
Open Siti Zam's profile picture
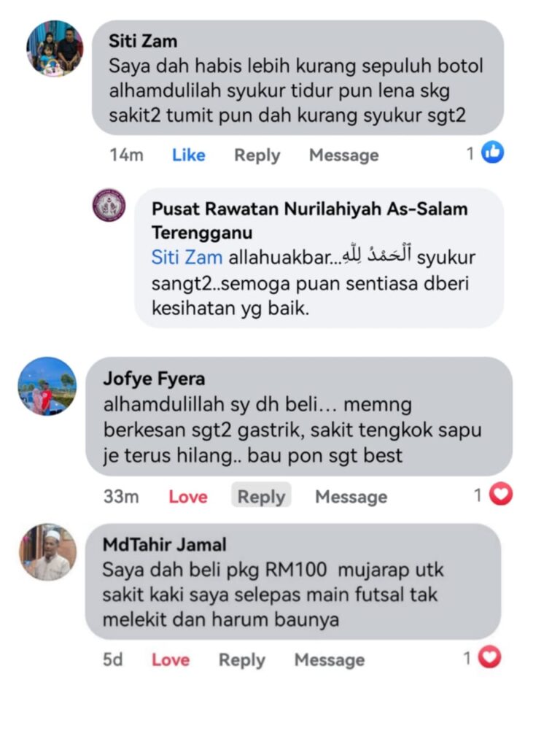55,49
